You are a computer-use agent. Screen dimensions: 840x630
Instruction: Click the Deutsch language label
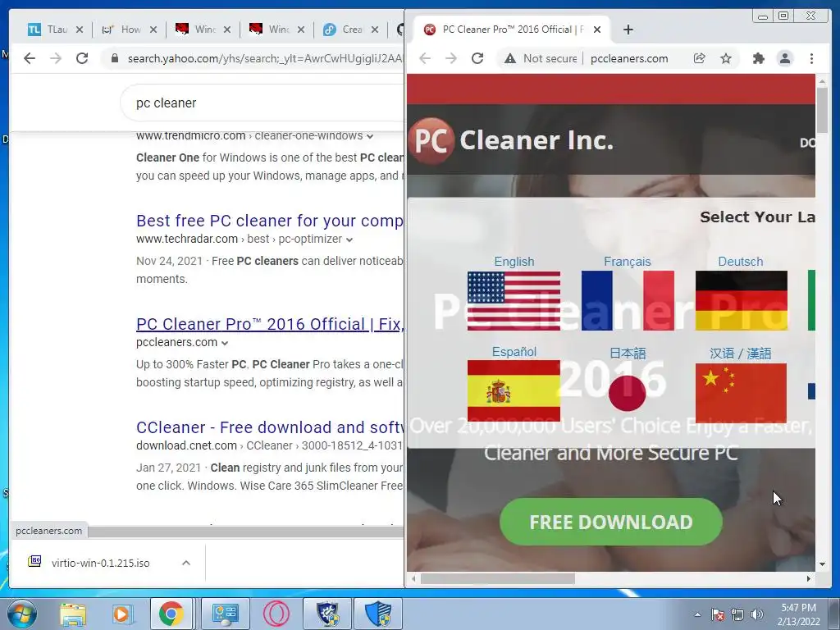pos(741,262)
